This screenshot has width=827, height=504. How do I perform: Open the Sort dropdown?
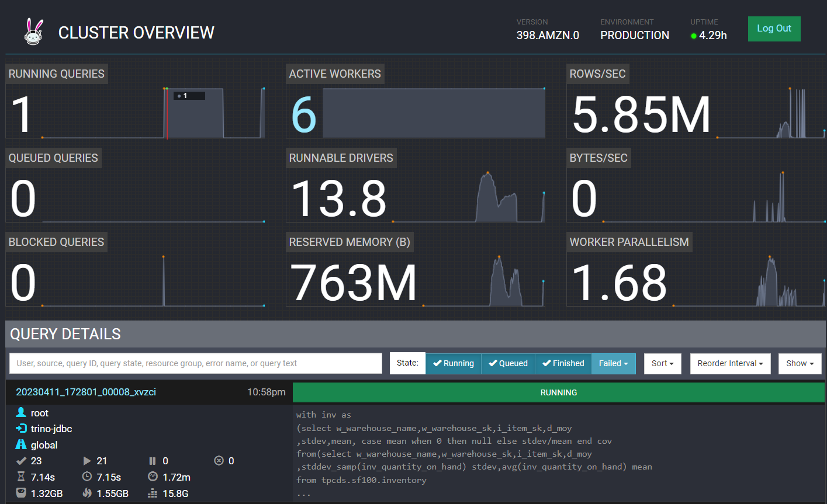tap(662, 363)
